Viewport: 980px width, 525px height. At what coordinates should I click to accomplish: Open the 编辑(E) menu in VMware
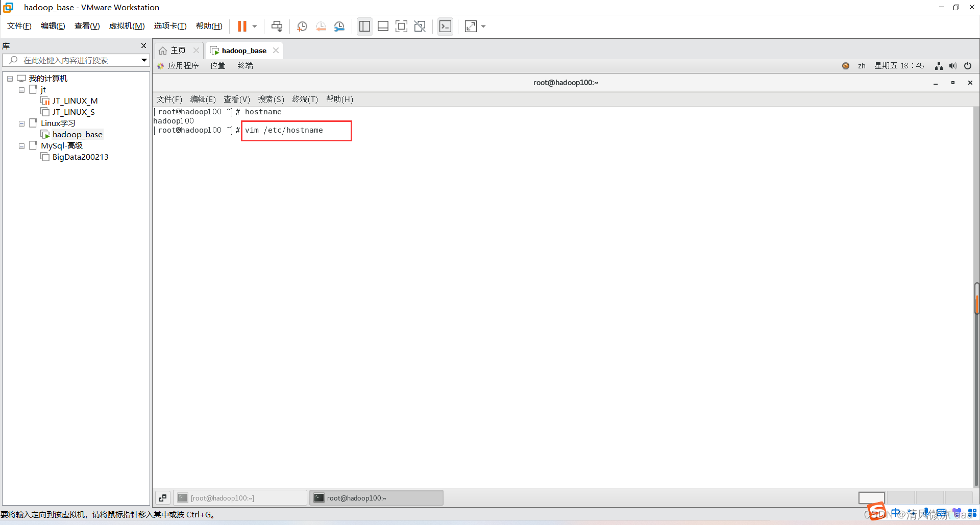pyautogui.click(x=53, y=26)
